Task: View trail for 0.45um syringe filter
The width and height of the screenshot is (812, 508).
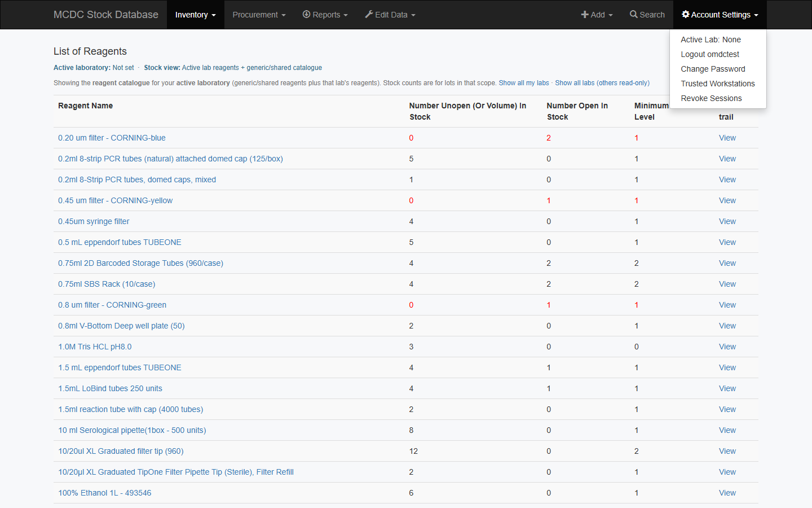Action: tap(727, 221)
